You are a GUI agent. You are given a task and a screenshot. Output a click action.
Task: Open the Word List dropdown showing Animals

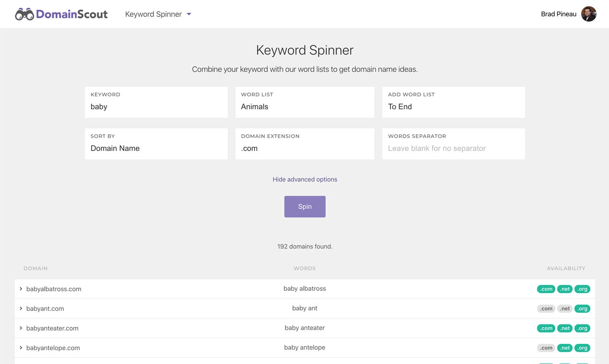coord(304,106)
